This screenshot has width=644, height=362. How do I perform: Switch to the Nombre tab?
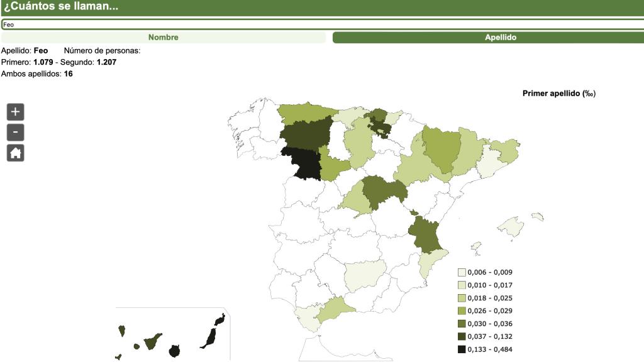(x=163, y=38)
